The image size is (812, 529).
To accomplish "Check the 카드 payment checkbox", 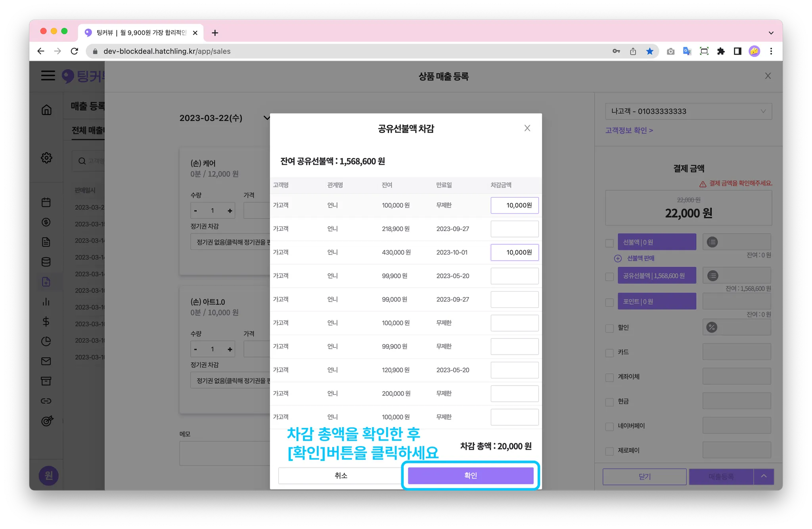I will point(609,352).
